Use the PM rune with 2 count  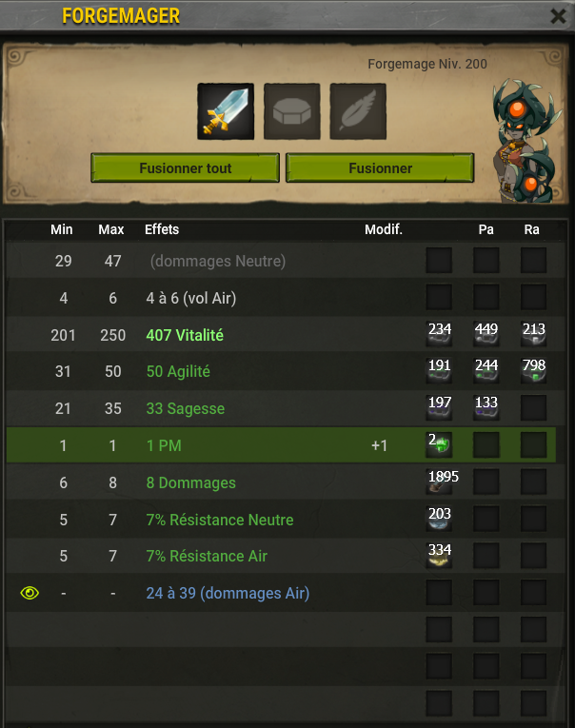[x=439, y=444]
